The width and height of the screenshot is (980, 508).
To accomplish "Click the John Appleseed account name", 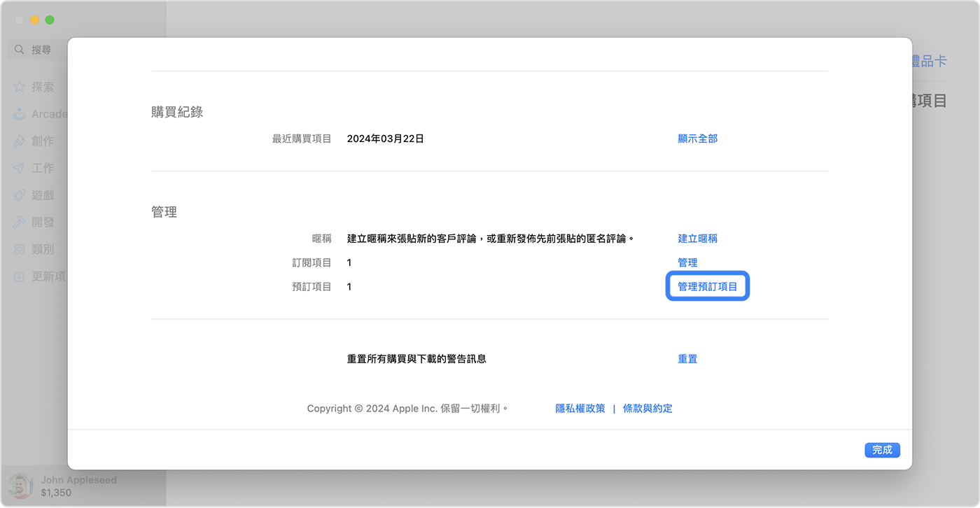I will click(78, 480).
